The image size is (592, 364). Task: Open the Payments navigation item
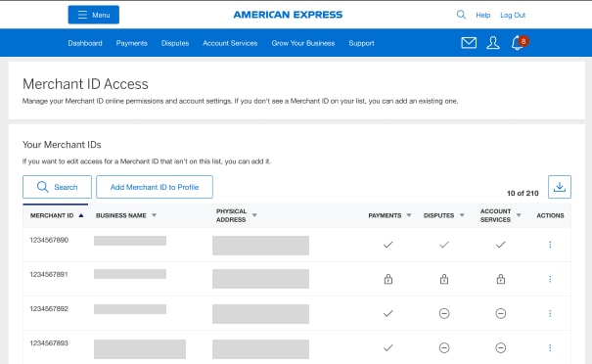[132, 43]
